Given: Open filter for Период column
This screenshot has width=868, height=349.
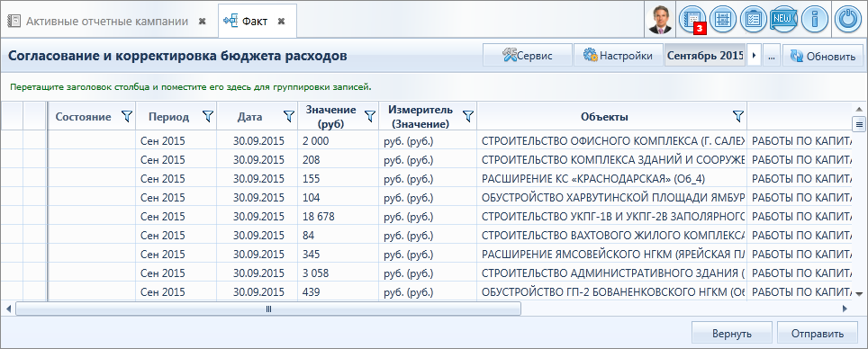Looking at the screenshot, I should pos(208,116).
